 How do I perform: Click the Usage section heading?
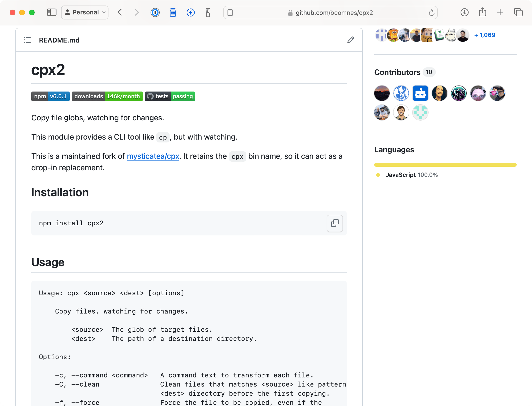(48, 262)
